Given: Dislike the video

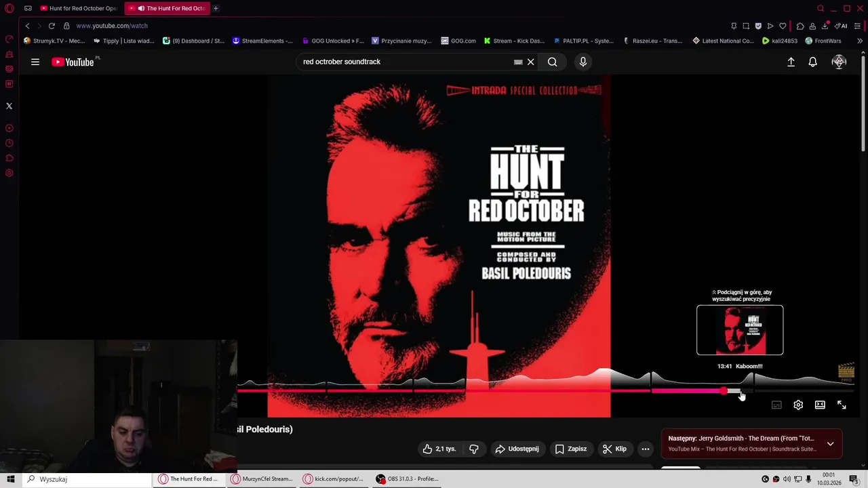Looking at the screenshot, I should 474,449.
